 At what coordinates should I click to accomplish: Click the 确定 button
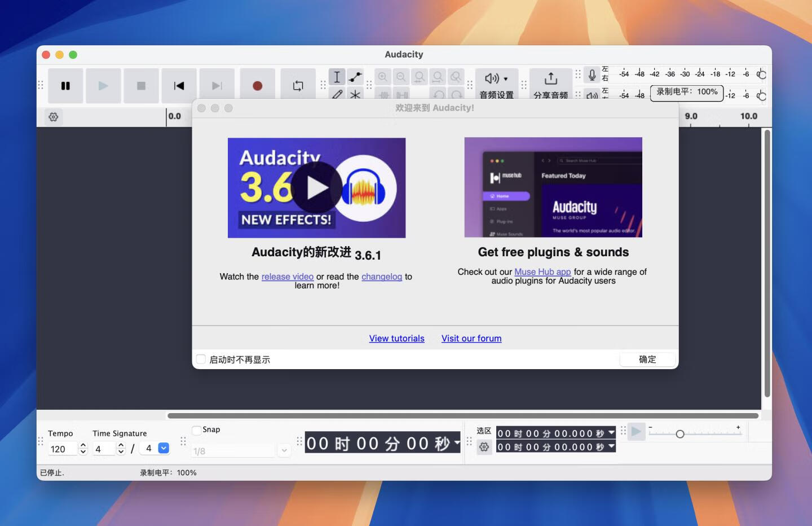(x=647, y=360)
